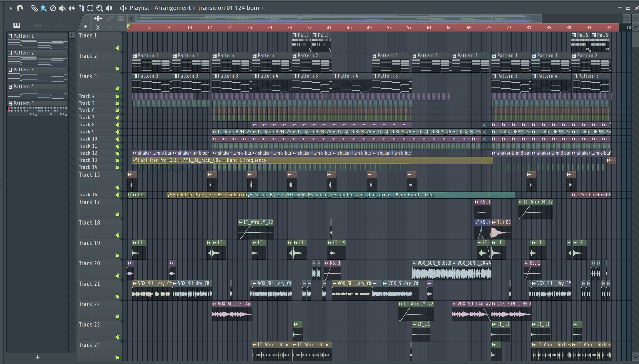The width and height of the screenshot is (639, 364).
Task: Select the Slice tool
Action: point(81,8)
